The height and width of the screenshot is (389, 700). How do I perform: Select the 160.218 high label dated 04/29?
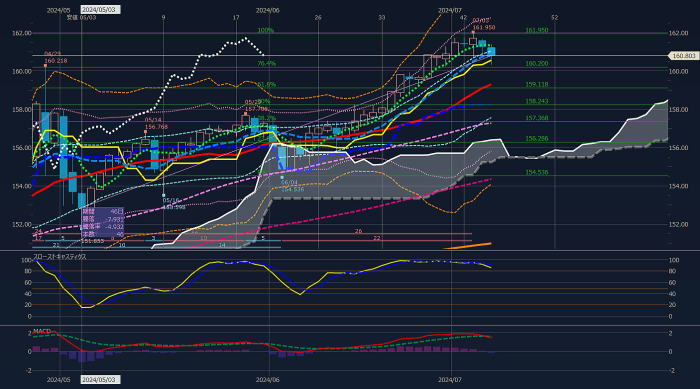tap(56, 61)
